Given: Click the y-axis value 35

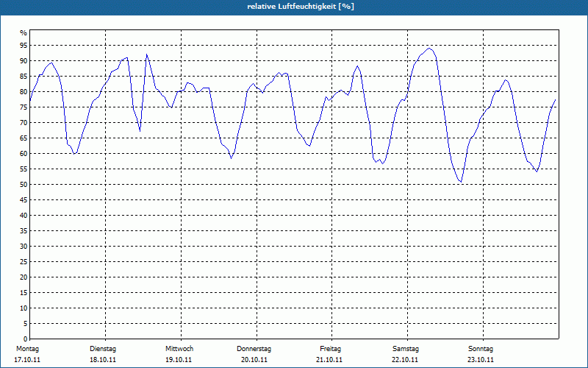Looking at the screenshot, I should click(24, 231).
